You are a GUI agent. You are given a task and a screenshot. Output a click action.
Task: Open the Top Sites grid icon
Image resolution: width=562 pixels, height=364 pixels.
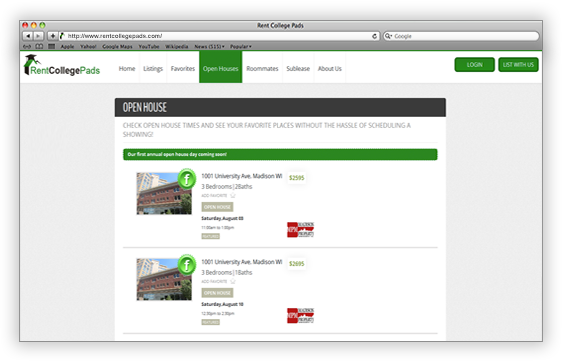[52, 46]
